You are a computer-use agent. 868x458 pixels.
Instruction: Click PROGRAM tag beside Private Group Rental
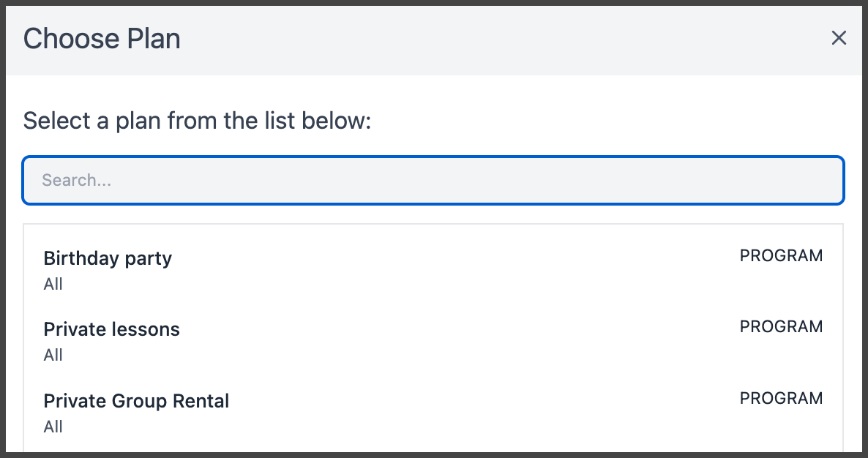(781, 398)
